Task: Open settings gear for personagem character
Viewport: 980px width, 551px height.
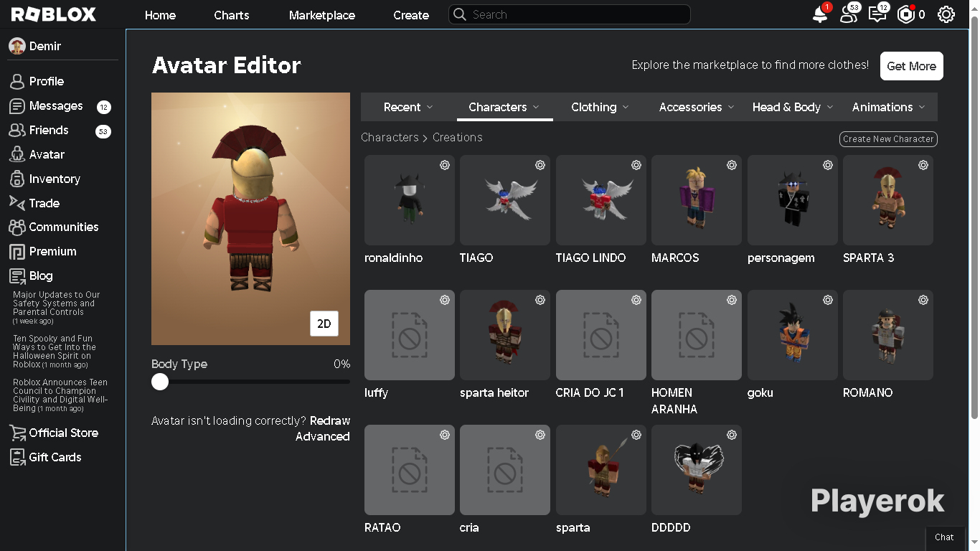Action: click(x=828, y=165)
